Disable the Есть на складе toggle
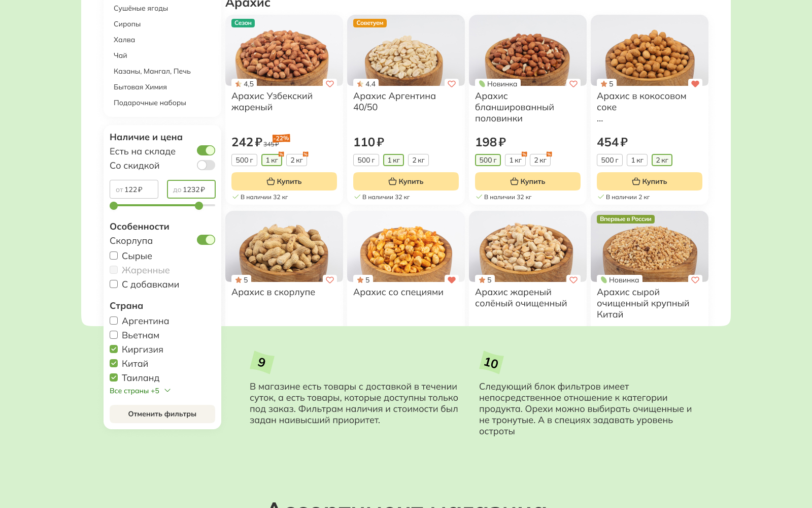Screen dimensions: 812x508 pyautogui.click(x=206, y=151)
